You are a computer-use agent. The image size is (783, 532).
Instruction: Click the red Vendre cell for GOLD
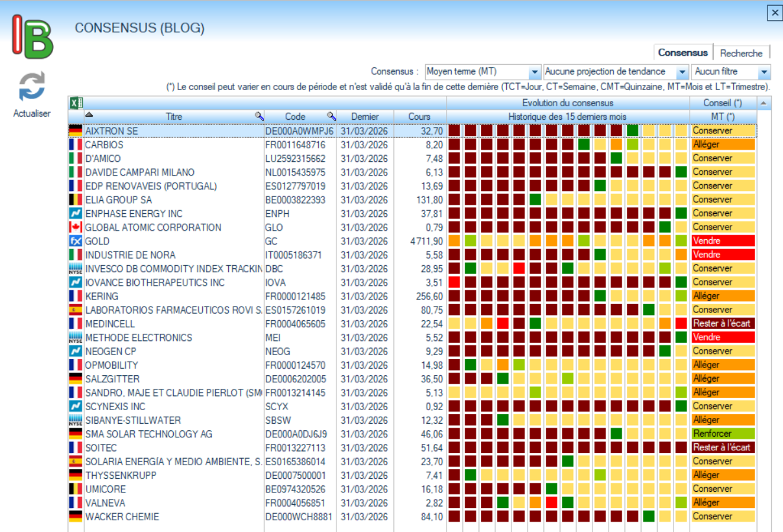[723, 241]
